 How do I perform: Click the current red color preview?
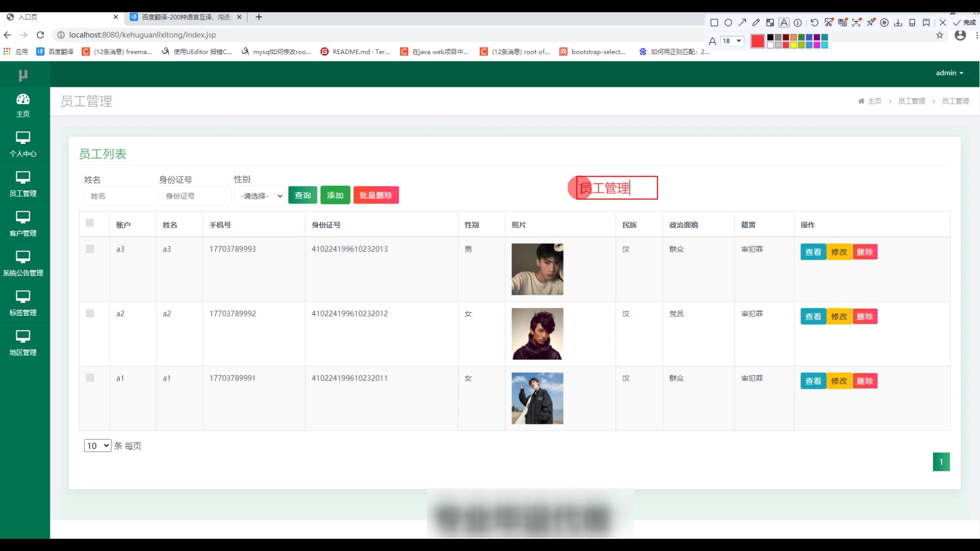coord(757,41)
